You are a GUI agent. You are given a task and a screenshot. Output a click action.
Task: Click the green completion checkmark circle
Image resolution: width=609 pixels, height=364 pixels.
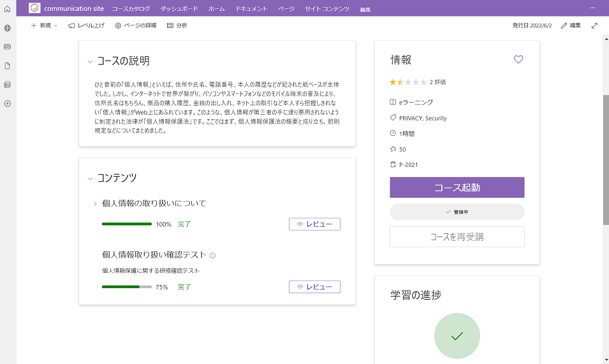(457, 336)
